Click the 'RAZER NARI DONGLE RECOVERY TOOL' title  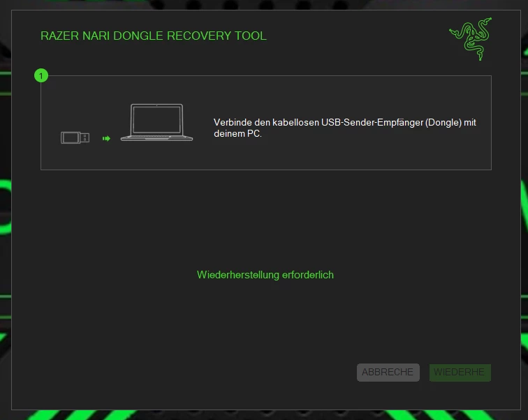pos(154,36)
